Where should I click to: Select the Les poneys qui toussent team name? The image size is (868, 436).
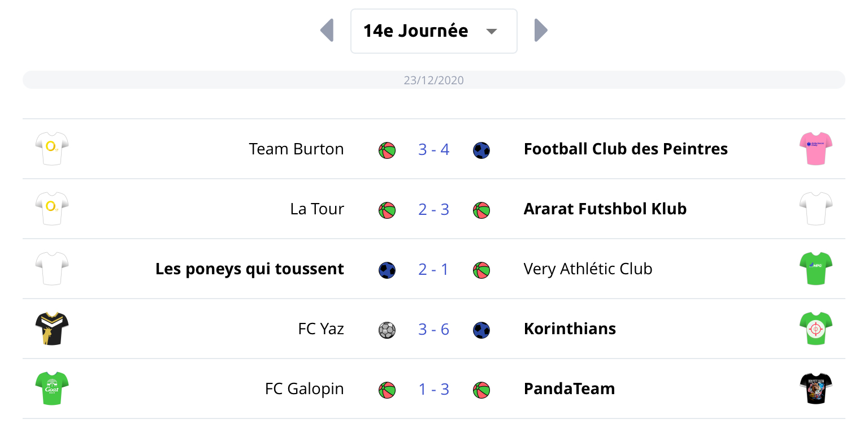tap(250, 269)
